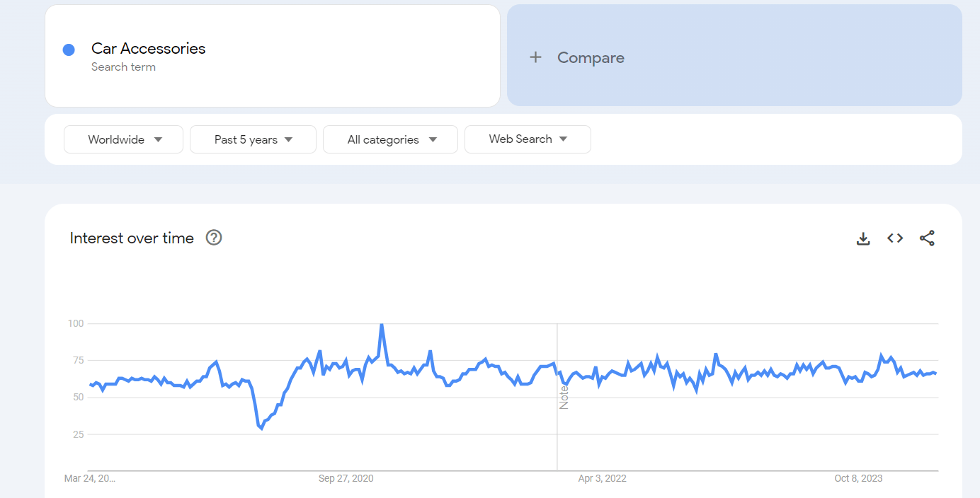Viewport: 980px width, 498px height.
Task: Open the All categories dropdown
Action: pyautogui.click(x=390, y=139)
